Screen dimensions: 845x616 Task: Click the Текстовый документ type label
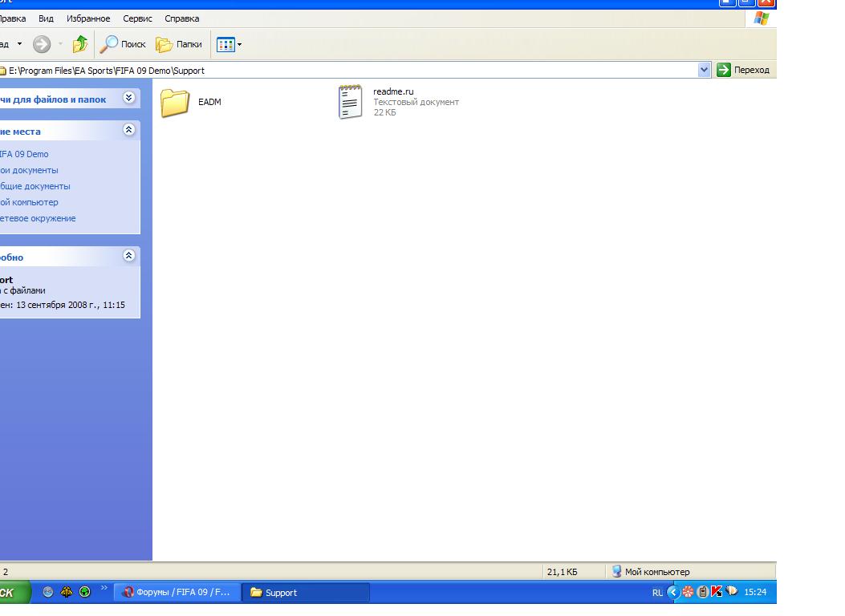(416, 103)
